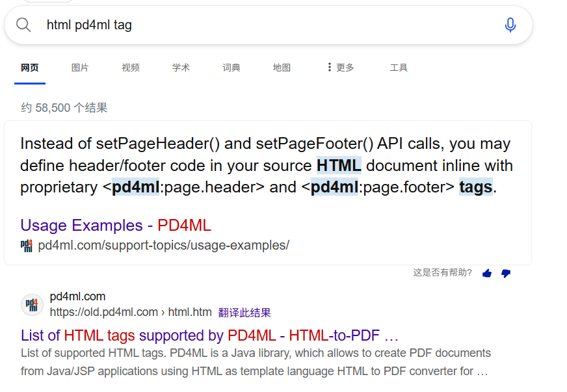567x392 pixels.
Task: Click round pd4ml.com site logo
Action: (x=32, y=305)
